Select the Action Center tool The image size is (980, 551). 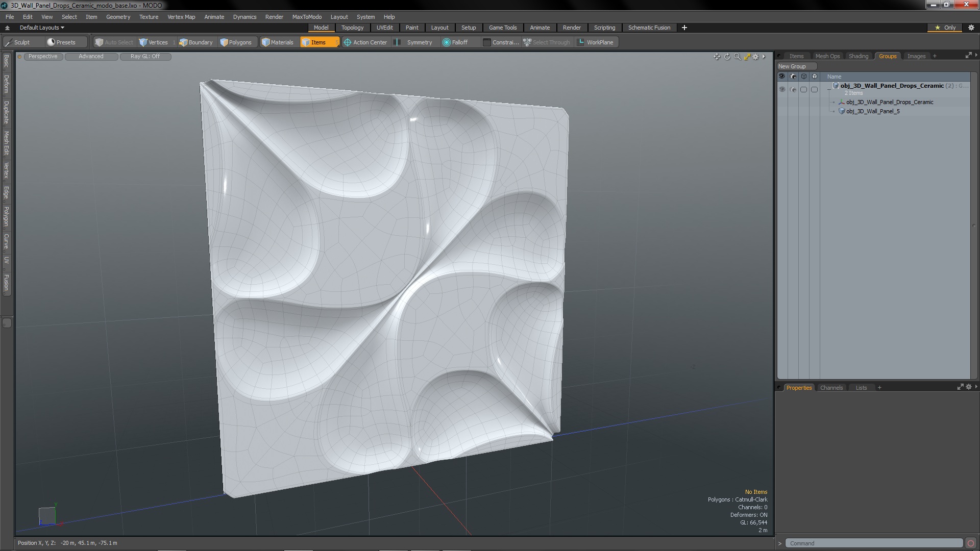(365, 42)
